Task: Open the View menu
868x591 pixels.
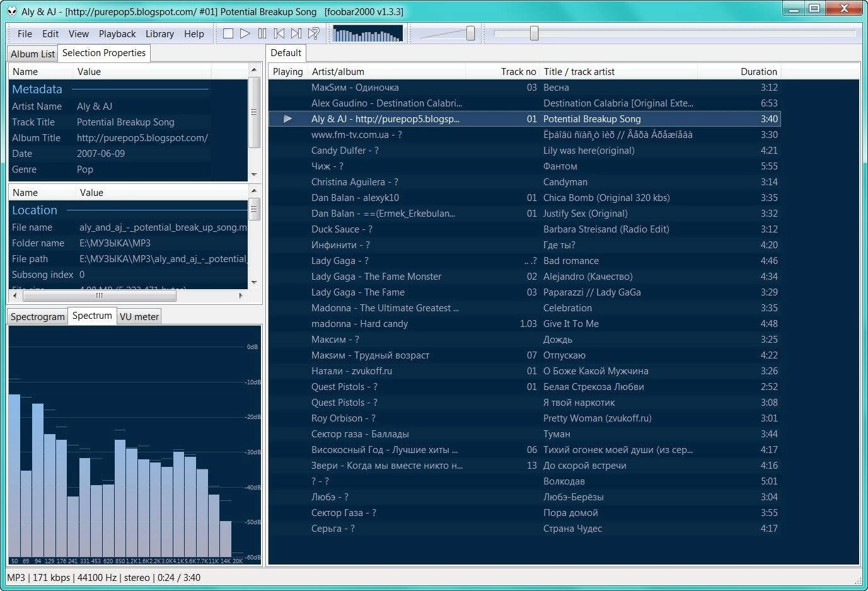Action: 79,34
